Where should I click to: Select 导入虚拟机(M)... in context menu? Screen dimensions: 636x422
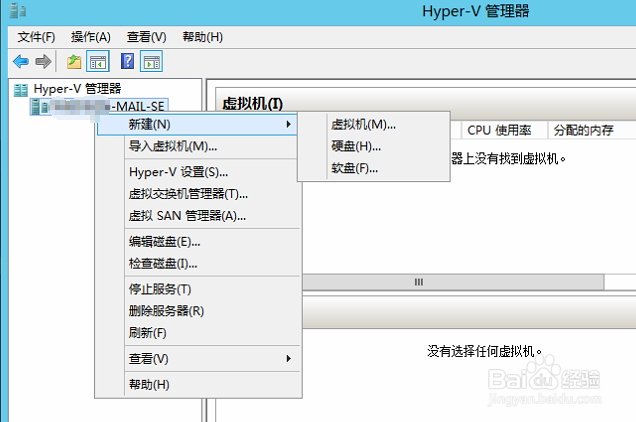coord(199,146)
